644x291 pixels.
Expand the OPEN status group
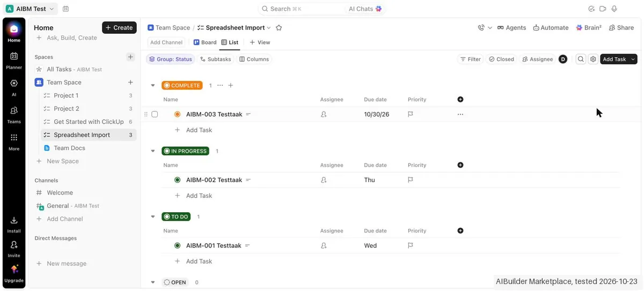pos(153,282)
